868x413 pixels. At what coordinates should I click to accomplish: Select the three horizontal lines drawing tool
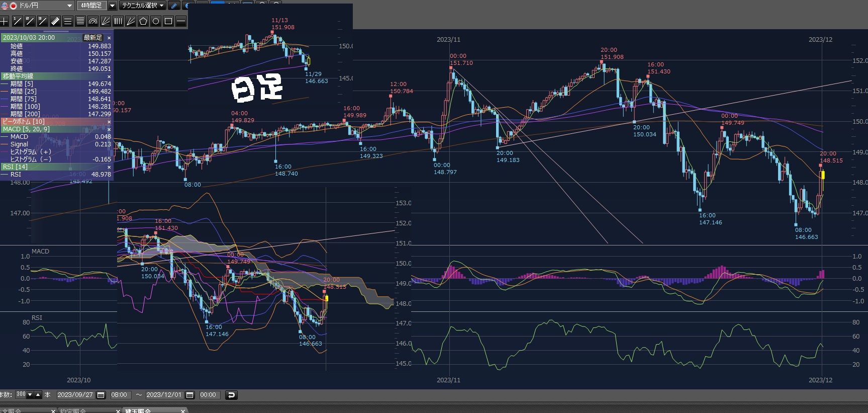[67, 21]
